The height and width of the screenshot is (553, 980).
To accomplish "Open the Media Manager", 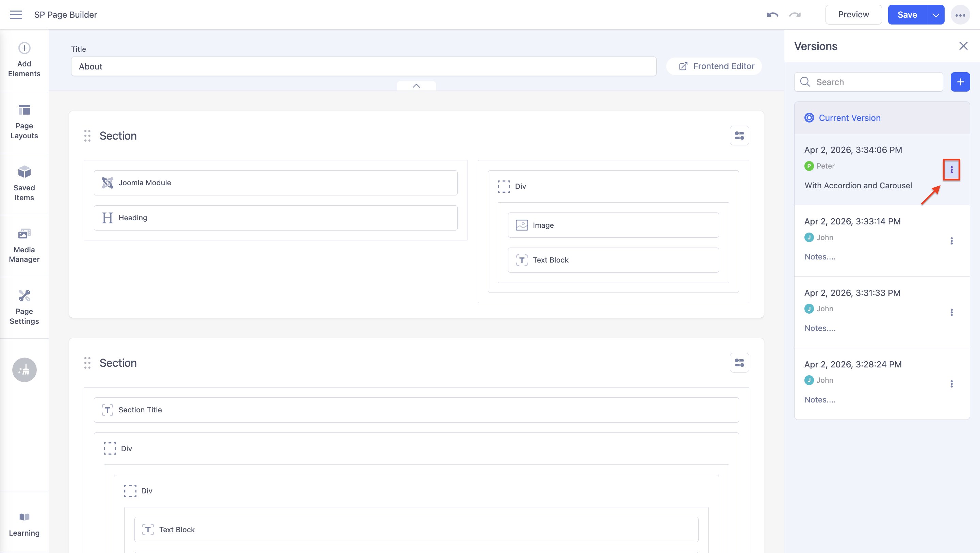I will pyautogui.click(x=24, y=246).
